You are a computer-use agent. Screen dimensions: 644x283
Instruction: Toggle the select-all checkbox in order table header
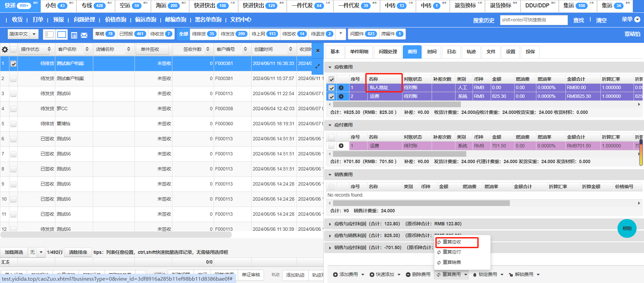(x=13, y=49)
